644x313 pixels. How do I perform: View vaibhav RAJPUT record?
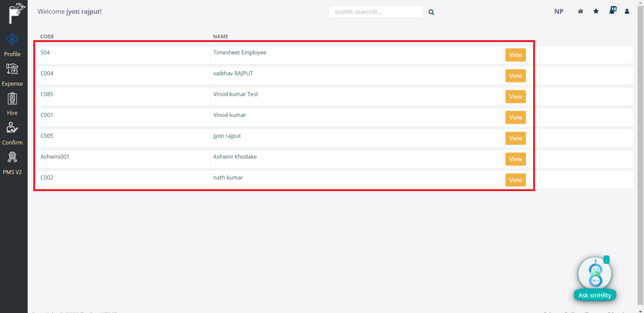coord(515,76)
